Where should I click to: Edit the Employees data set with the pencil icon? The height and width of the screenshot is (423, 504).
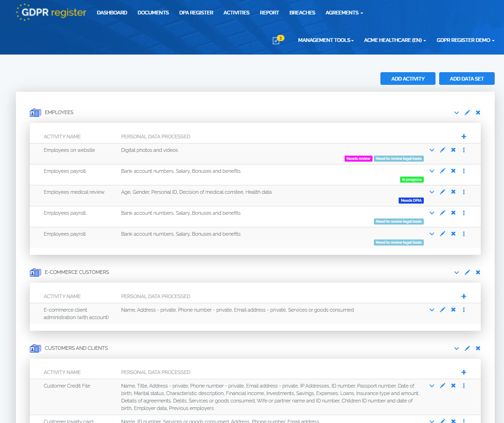click(467, 112)
